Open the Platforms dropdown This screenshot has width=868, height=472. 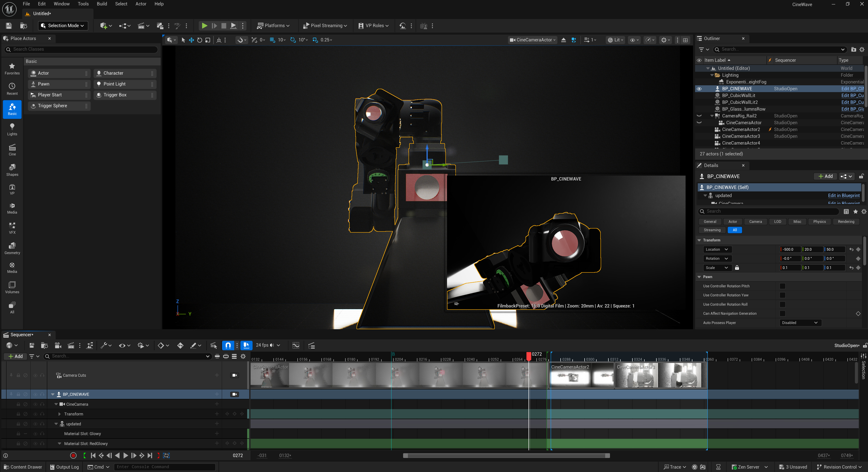click(274, 26)
